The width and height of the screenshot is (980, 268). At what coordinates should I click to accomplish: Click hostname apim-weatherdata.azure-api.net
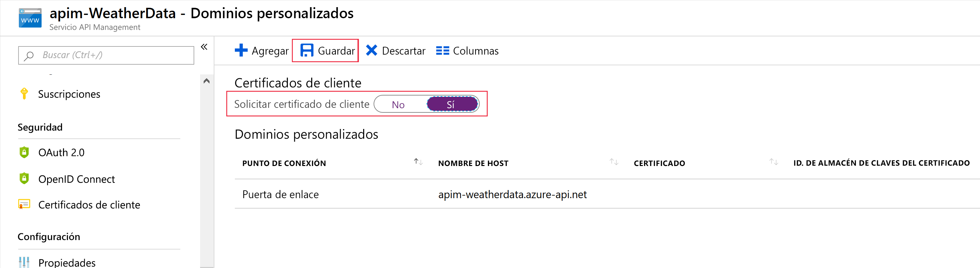[513, 195]
